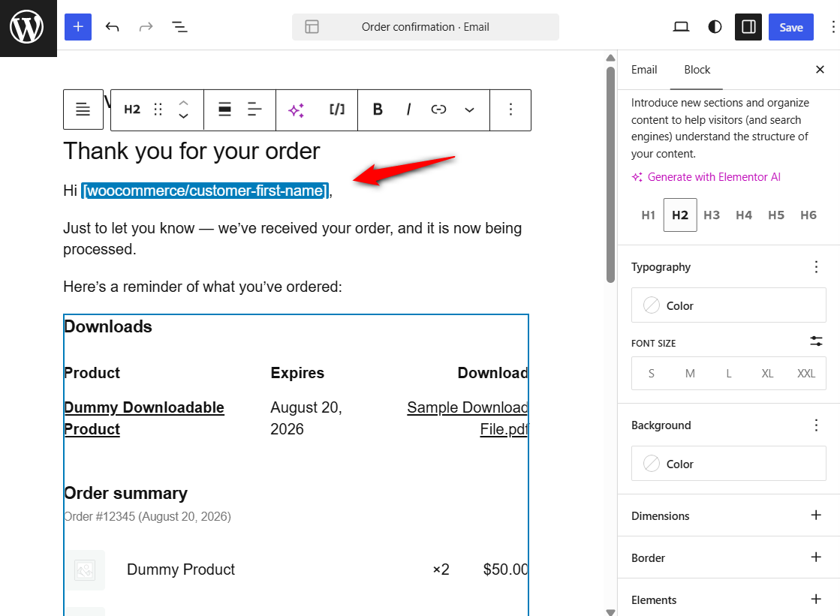Choose font size S
The width and height of the screenshot is (840, 616).
[x=652, y=374]
